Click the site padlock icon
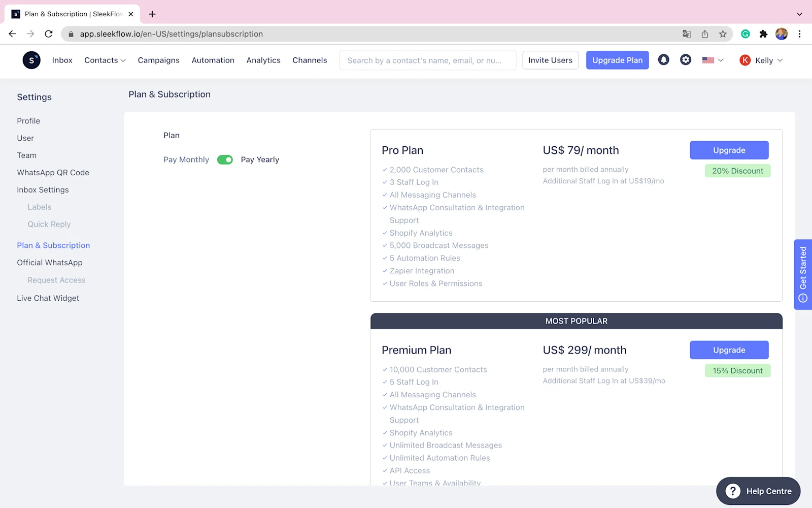 pyautogui.click(x=71, y=34)
